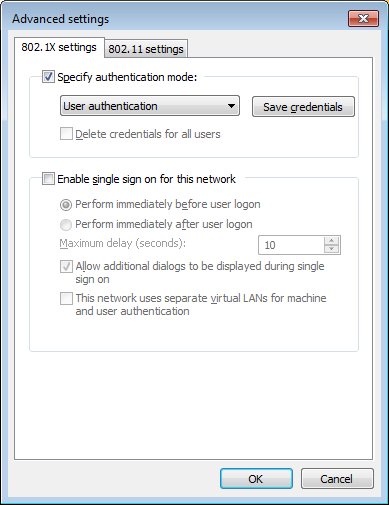The image size is (389, 505).
Task: Enable single sign on for this network
Action: (x=48, y=179)
